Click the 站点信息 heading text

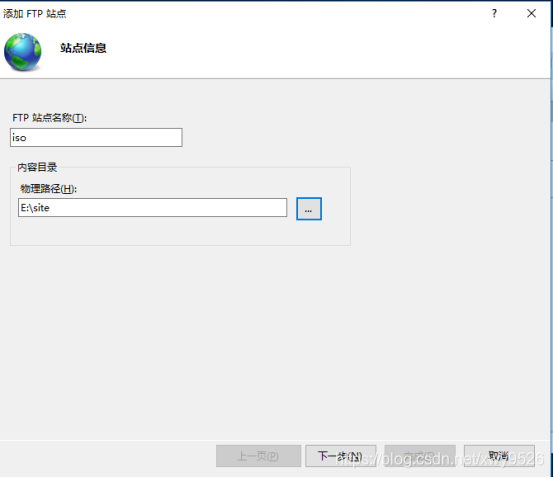(83, 48)
